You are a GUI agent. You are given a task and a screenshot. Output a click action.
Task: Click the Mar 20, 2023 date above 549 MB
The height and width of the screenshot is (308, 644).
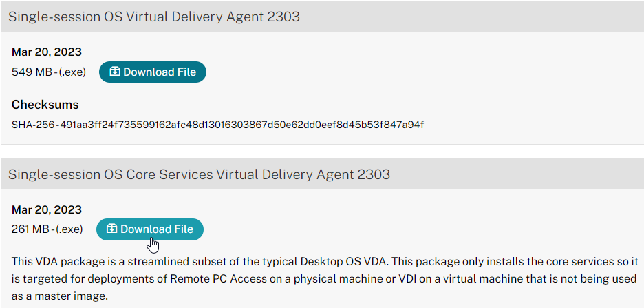[x=46, y=52]
